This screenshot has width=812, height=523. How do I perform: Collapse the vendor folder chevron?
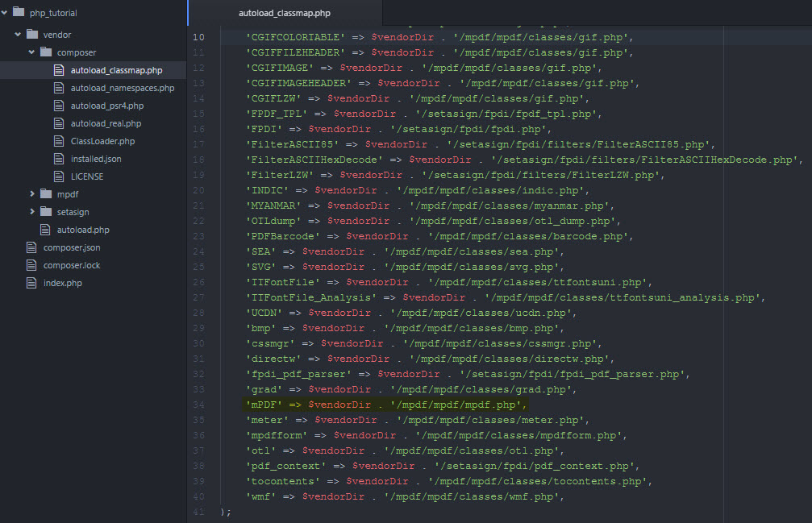[18, 34]
